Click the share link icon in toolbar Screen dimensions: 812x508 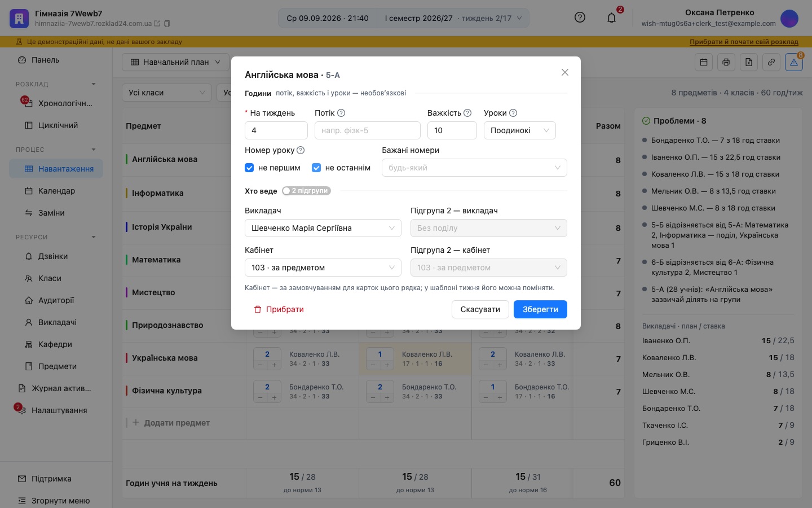pyautogui.click(x=771, y=62)
